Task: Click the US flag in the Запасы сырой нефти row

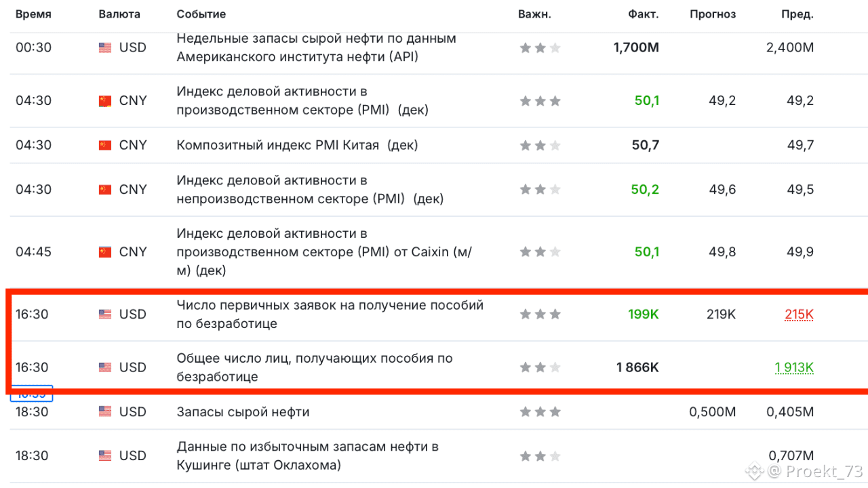Action: point(105,411)
